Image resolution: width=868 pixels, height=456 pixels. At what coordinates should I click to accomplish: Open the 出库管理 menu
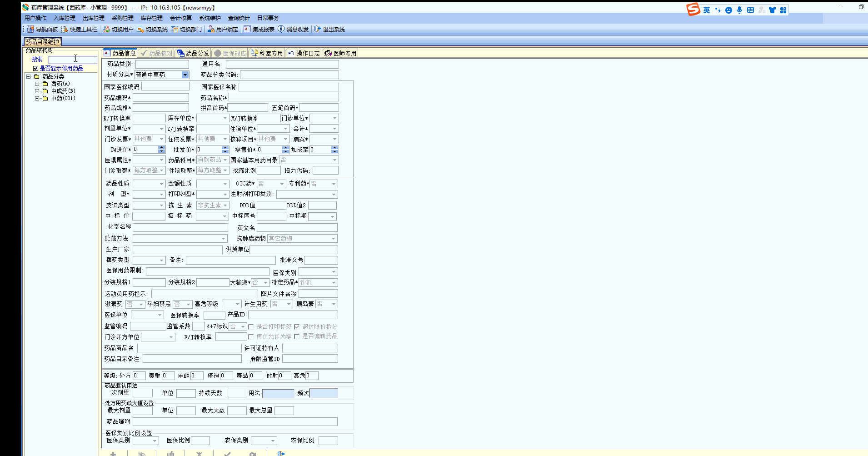click(94, 18)
